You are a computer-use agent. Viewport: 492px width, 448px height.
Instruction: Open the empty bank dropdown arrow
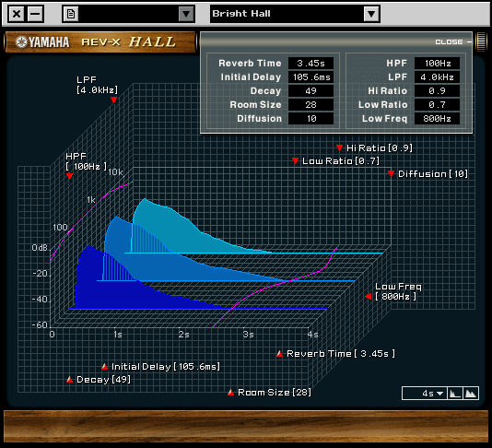(186, 14)
